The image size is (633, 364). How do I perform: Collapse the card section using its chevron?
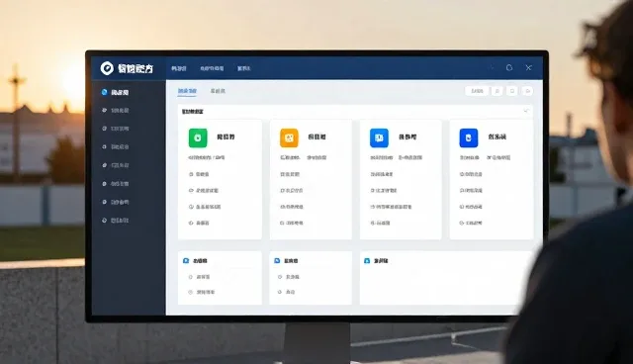[x=525, y=111]
